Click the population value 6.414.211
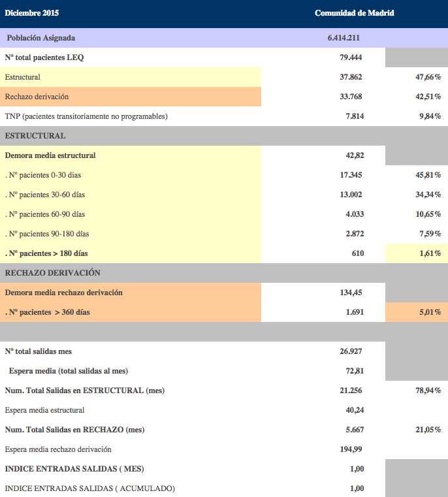The image size is (448, 497). (x=344, y=38)
